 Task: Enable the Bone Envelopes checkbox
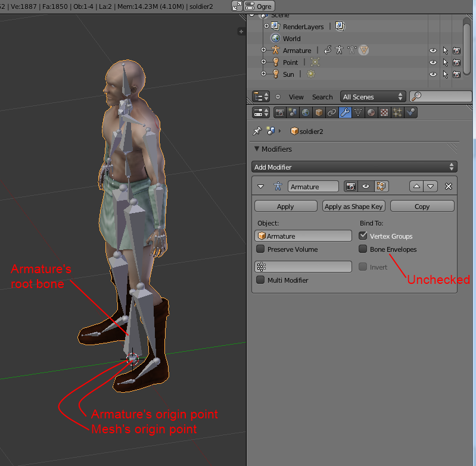coord(363,249)
